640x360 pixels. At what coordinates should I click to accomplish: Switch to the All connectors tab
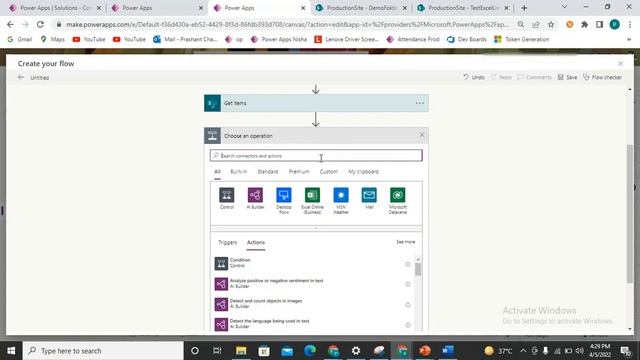(x=217, y=172)
